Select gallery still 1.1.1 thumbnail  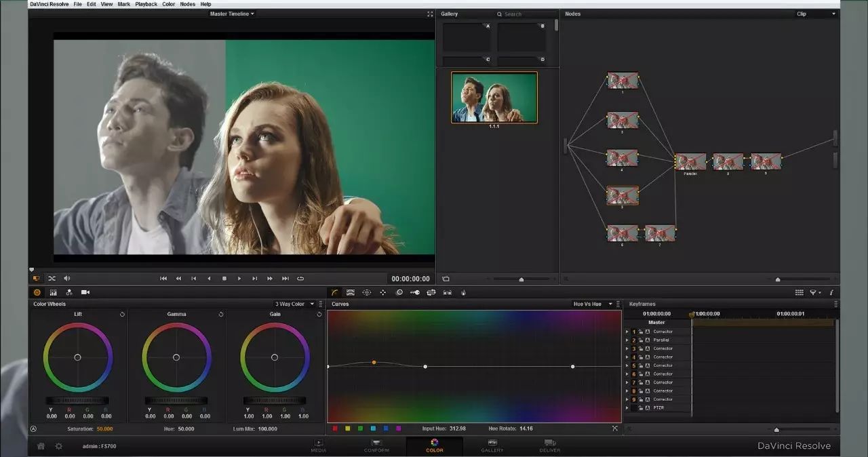pos(494,97)
